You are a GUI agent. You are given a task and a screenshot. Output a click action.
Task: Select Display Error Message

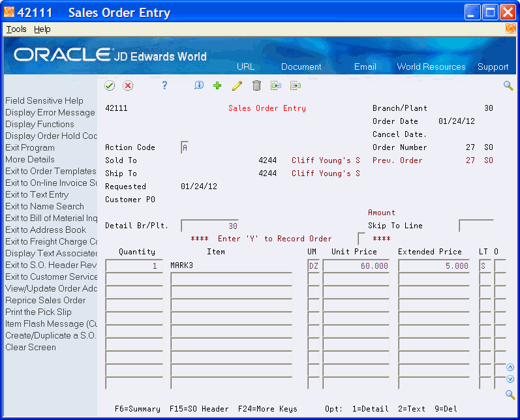pyautogui.click(x=50, y=112)
